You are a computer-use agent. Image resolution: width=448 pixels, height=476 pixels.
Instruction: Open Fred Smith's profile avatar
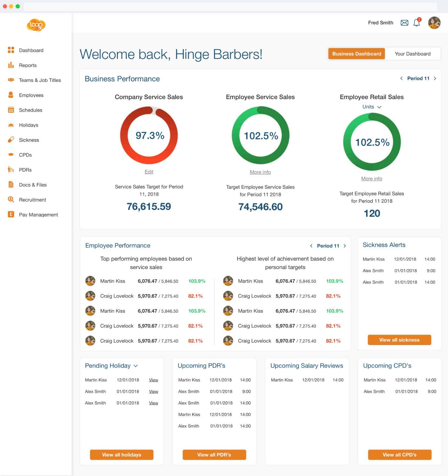point(434,23)
